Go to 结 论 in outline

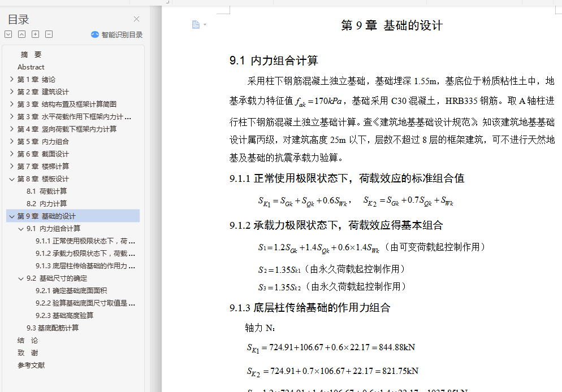(x=28, y=341)
